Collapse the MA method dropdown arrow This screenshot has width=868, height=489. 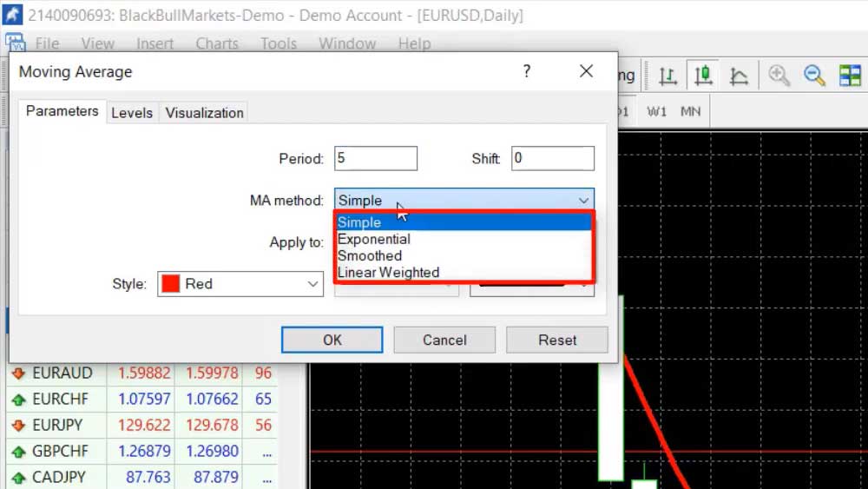[583, 201]
